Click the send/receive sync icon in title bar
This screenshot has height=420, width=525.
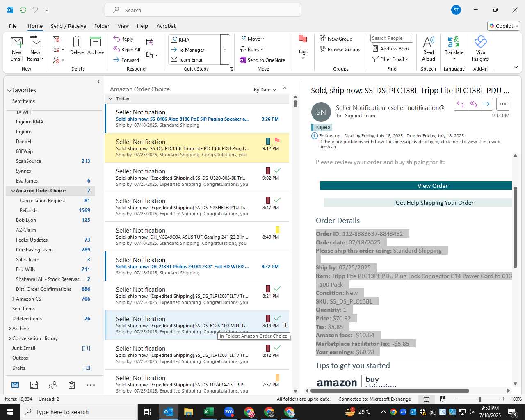[23, 9]
